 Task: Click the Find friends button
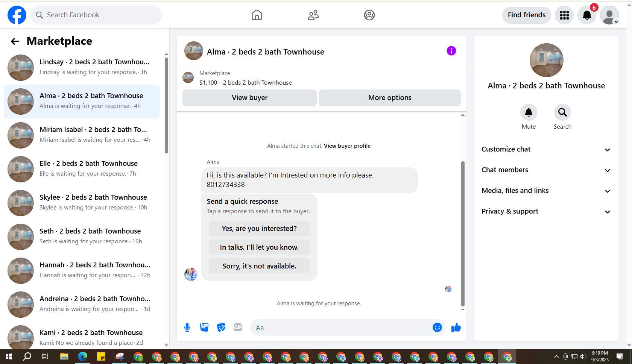click(x=527, y=15)
